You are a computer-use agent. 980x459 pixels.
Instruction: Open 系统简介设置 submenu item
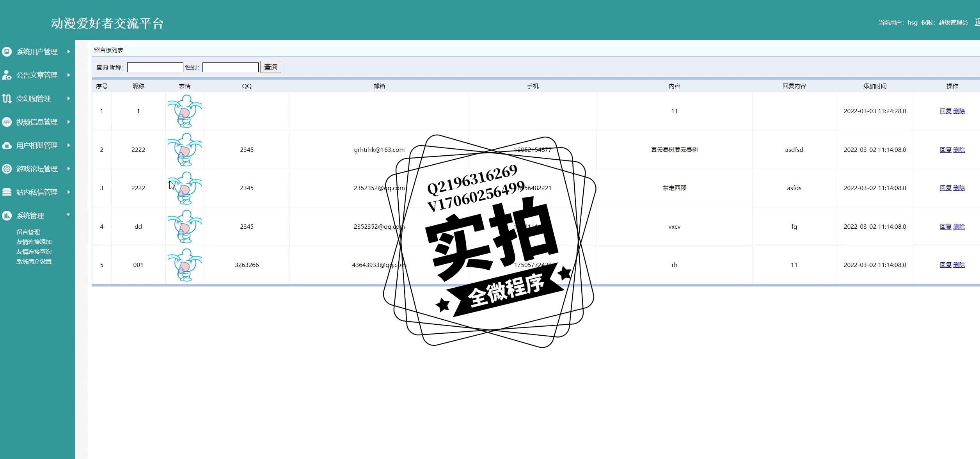point(34,262)
